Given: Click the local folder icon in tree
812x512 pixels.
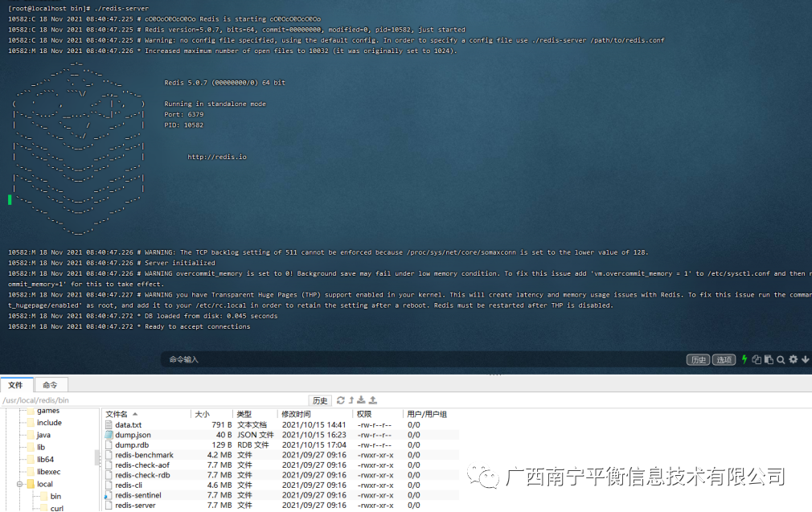Looking at the screenshot, I should (31, 484).
